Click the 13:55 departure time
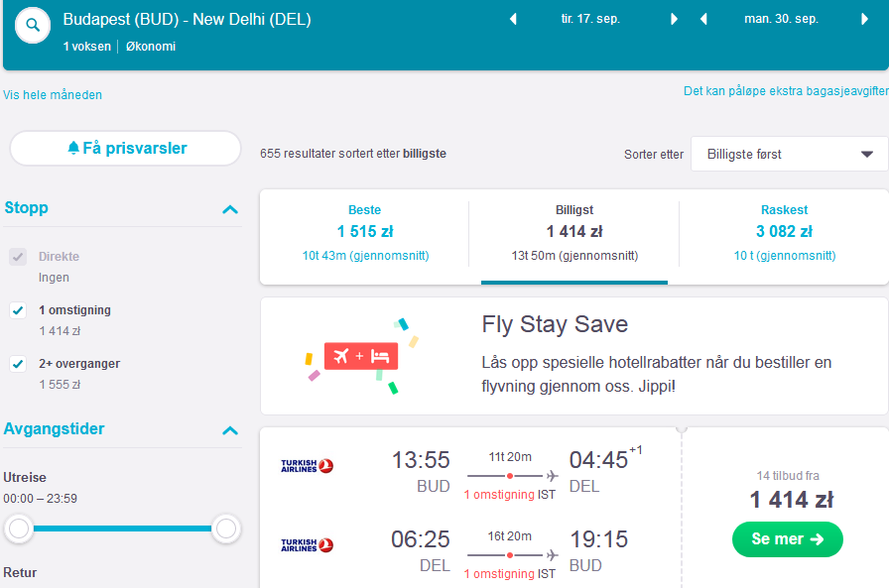The image size is (889, 588). coord(421,460)
